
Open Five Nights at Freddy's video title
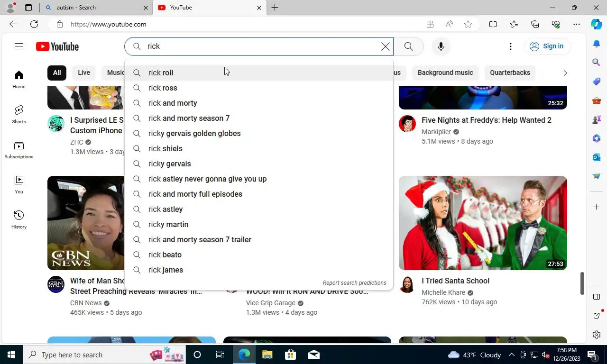tap(487, 120)
